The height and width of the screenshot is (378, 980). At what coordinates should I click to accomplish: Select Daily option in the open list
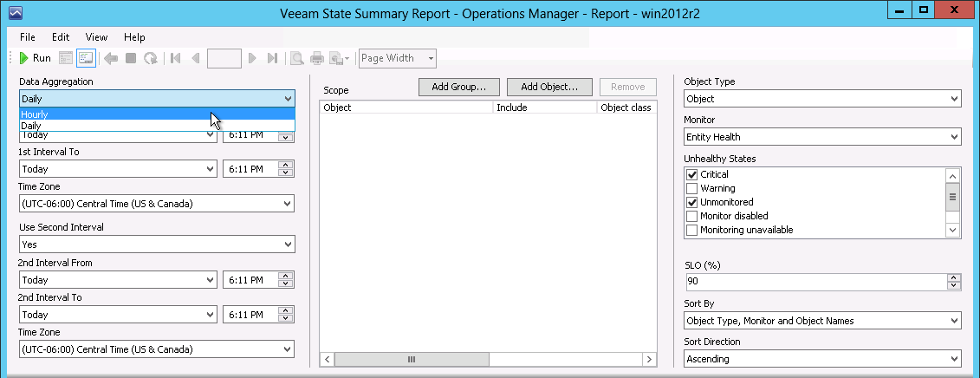coord(157,125)
